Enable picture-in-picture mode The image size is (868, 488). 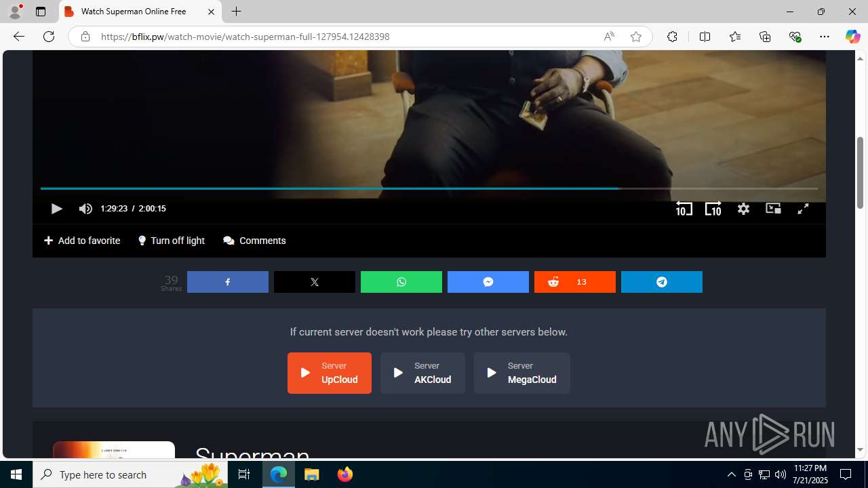tap(773, 209)
